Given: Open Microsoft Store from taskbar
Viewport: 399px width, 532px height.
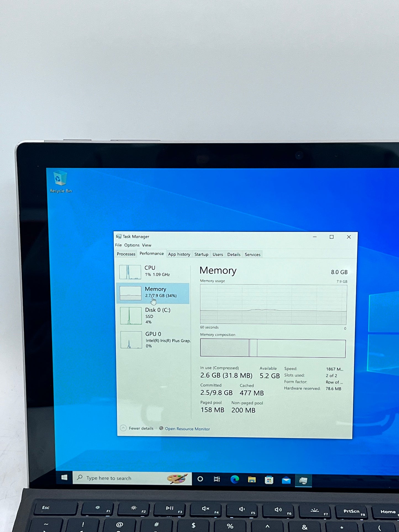Looking at the screenshot, I should coord(269,480).
